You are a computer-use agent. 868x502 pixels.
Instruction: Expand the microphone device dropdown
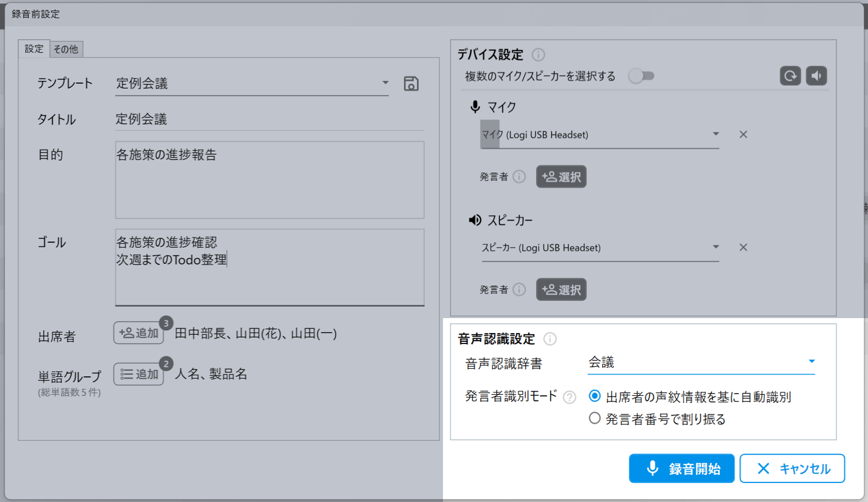click(x=716, y=134)
